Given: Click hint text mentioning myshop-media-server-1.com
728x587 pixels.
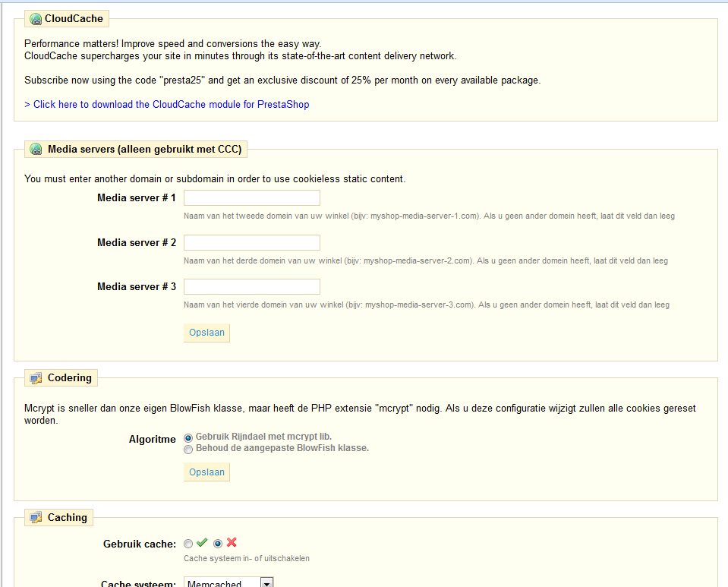Looking at the screenshot, I should tap(429, 216).
